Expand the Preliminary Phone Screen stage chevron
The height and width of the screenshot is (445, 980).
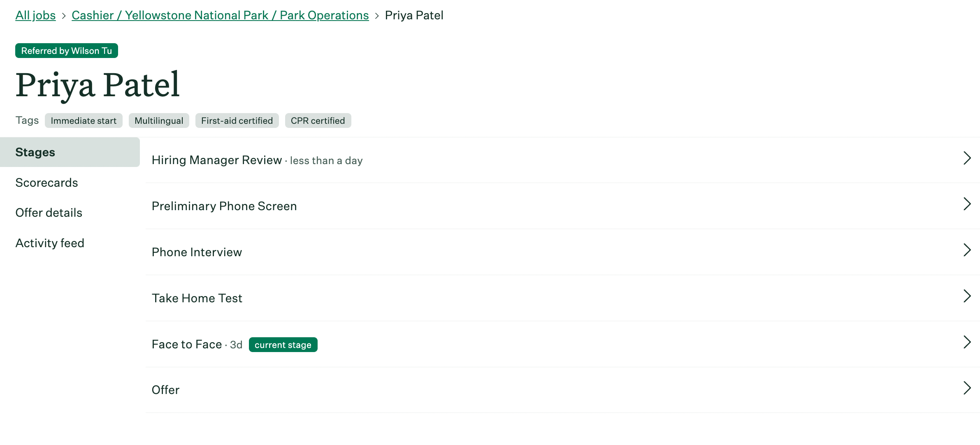(966, 204)
